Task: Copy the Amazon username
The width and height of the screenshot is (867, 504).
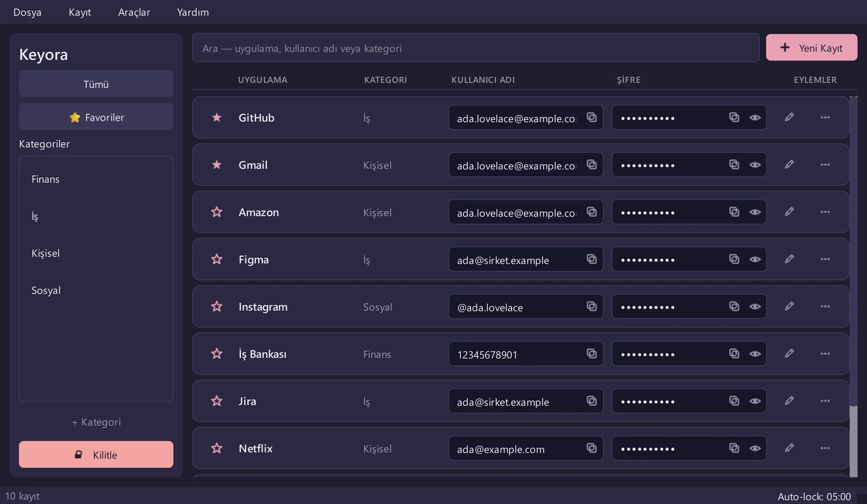Action: (x=592, y=212)
